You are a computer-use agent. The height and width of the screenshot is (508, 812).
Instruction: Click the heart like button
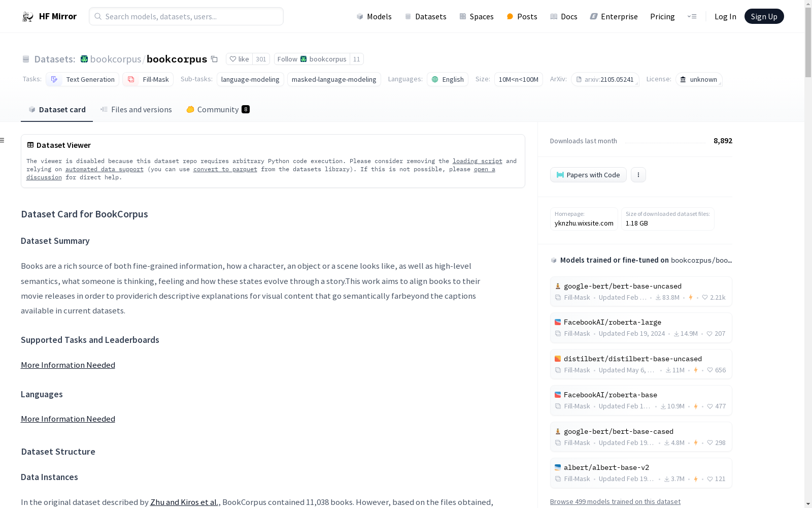239,59
